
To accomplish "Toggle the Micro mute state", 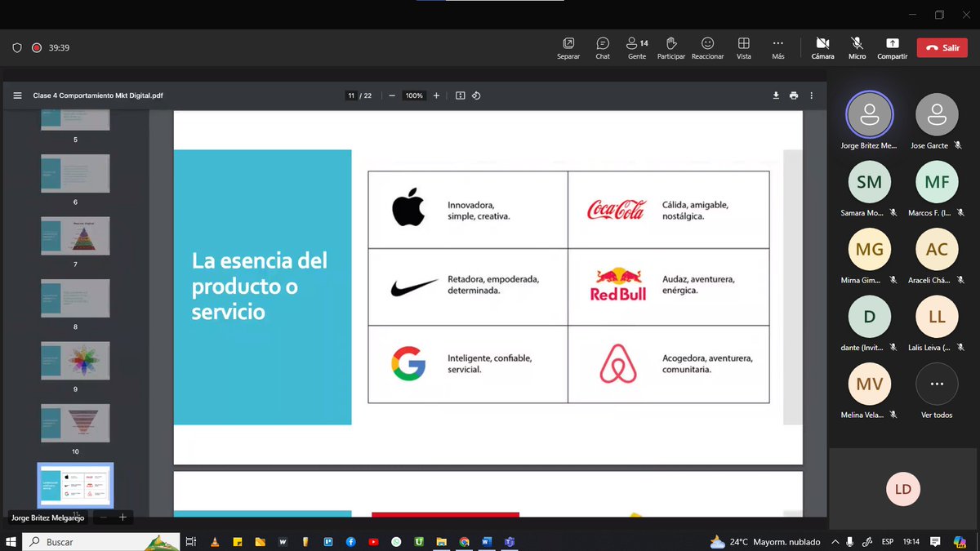I will (857, 48).
